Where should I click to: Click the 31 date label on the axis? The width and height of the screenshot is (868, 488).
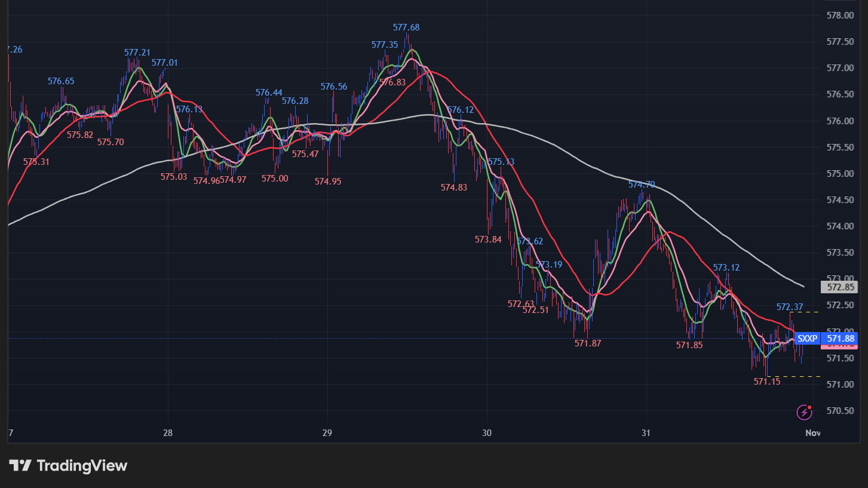click(646, 433)
